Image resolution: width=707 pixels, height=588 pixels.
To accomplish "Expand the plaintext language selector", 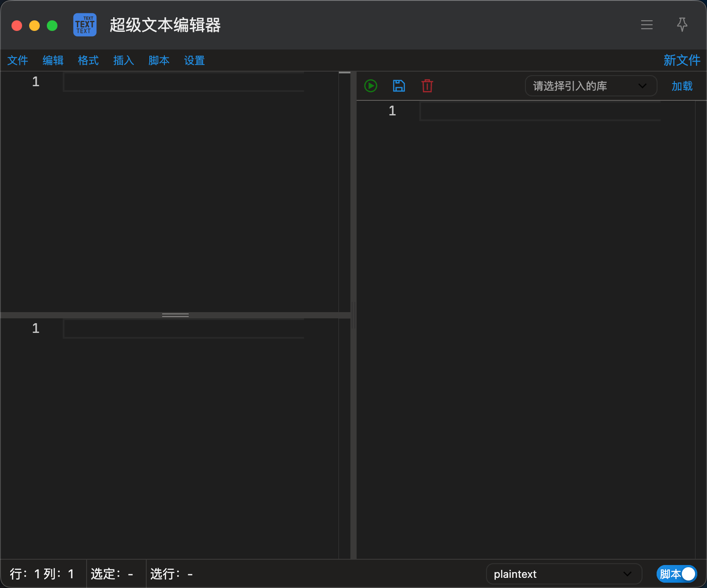I will pyautogui.click(x=564, y=574).
